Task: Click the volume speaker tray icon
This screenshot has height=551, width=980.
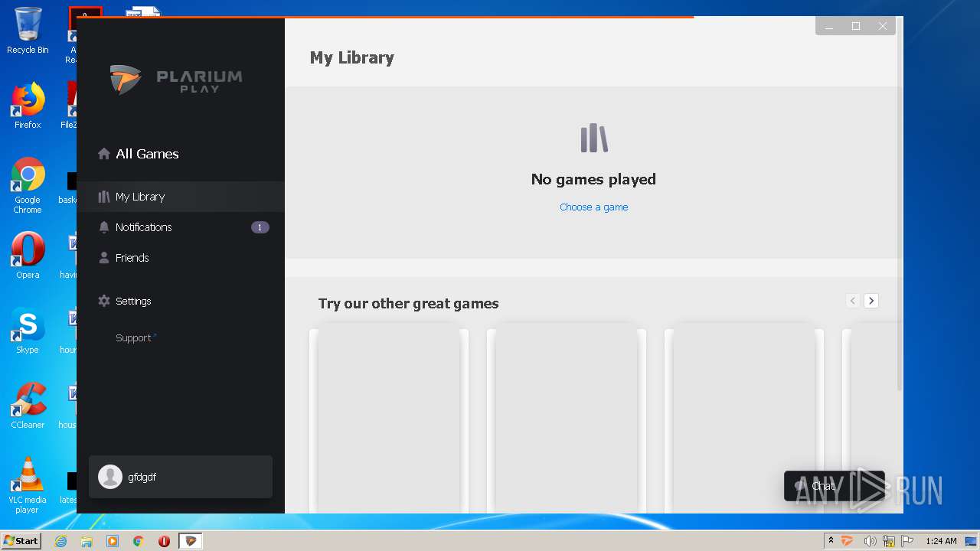Action: click(x=871, y=541)
